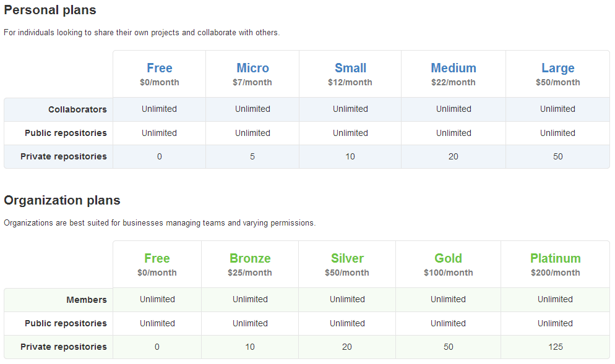The image size is (615, 364).
Task: Select the Micro personal plan heading
Action: pyautogui.click(x=252, y=68)
